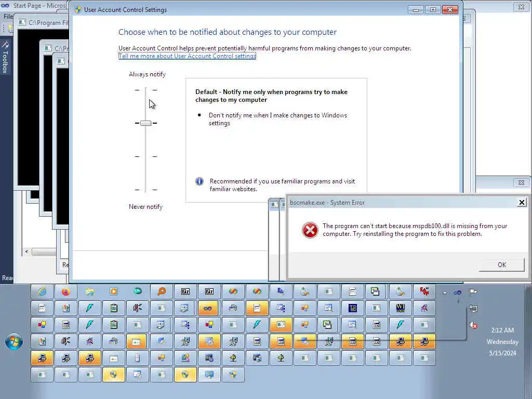532x399 pixels.
Task: Click the teal round icon beside Media Player
Action: pyautogui.click(x=137, y=291)
